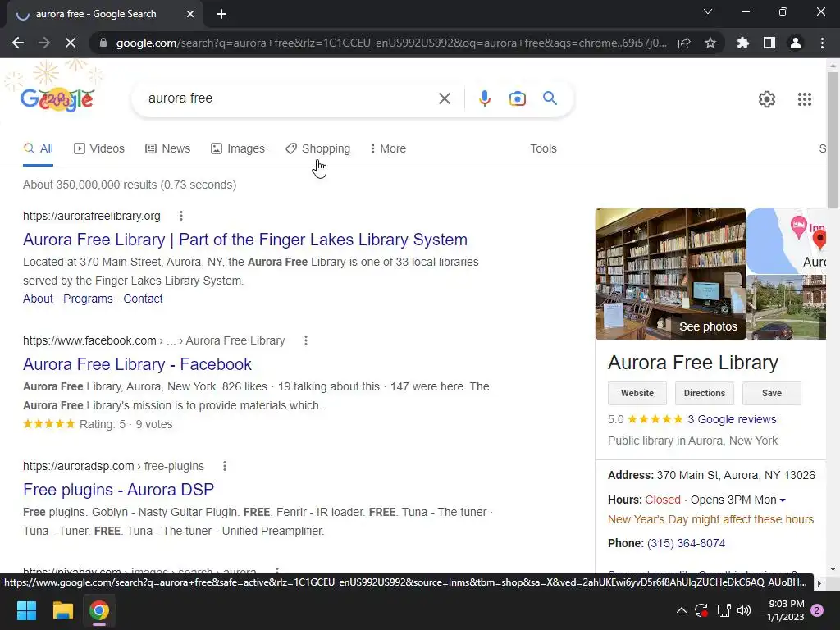
Task: Switch to the Shopping tab
Action: 317,148
